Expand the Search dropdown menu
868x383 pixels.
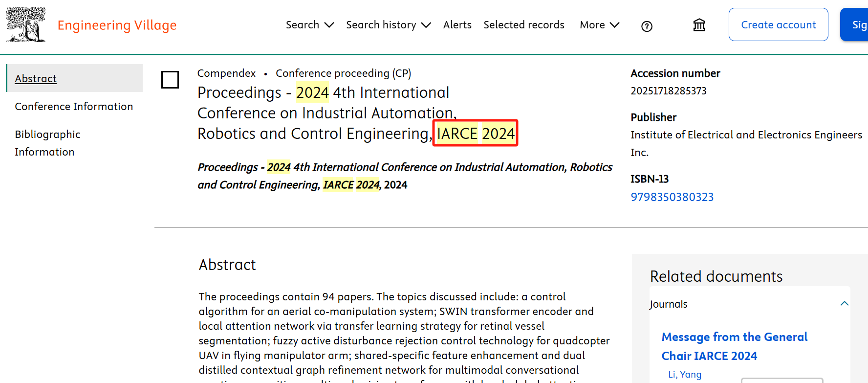pyautogui.click(x=309, y=25)
